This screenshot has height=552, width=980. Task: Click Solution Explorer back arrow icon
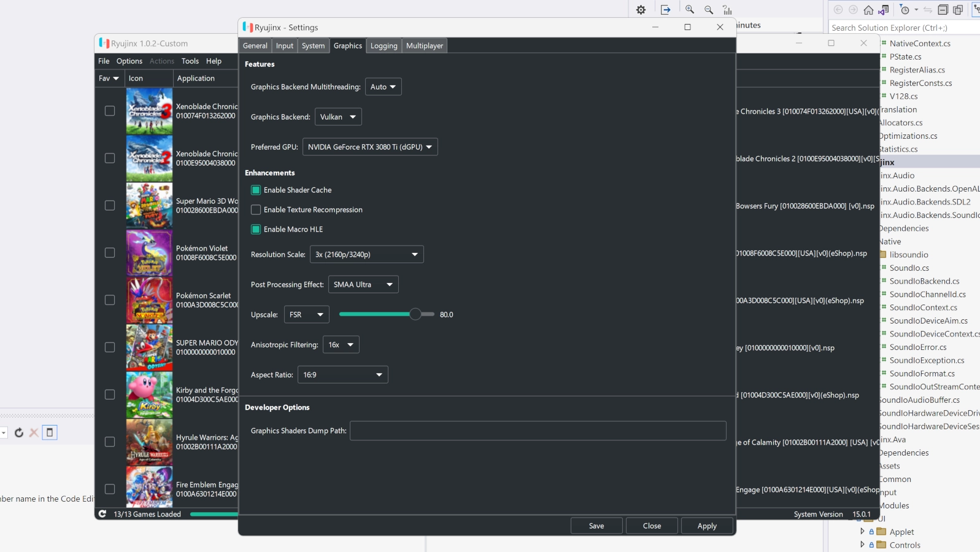(838, 10)
